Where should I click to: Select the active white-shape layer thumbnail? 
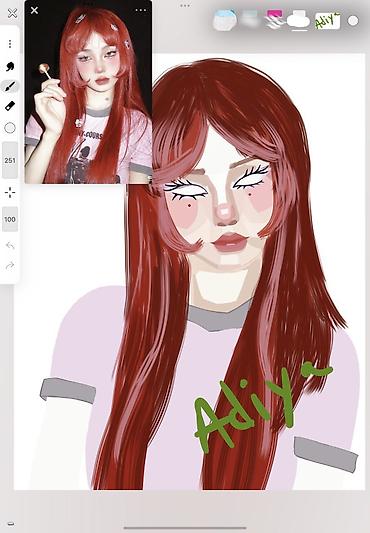click(x=298, y=19)
